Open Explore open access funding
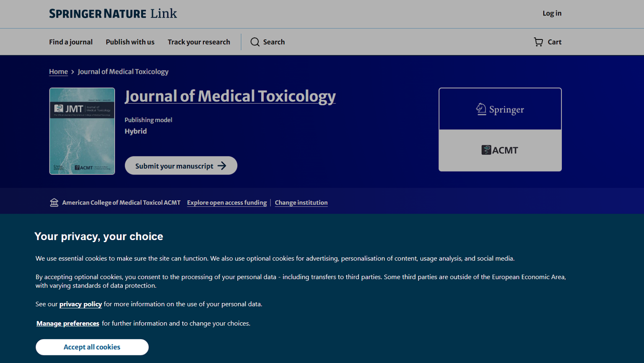 pos(227,202)
